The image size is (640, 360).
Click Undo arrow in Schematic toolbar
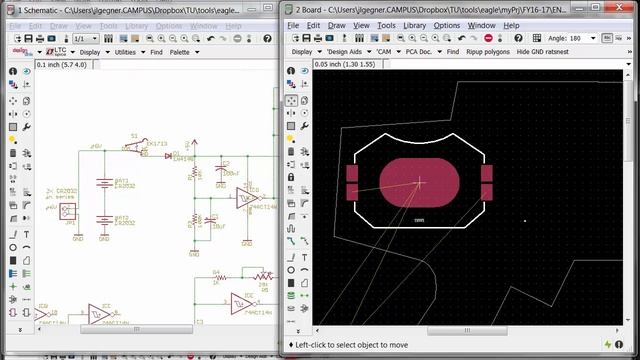211,39
